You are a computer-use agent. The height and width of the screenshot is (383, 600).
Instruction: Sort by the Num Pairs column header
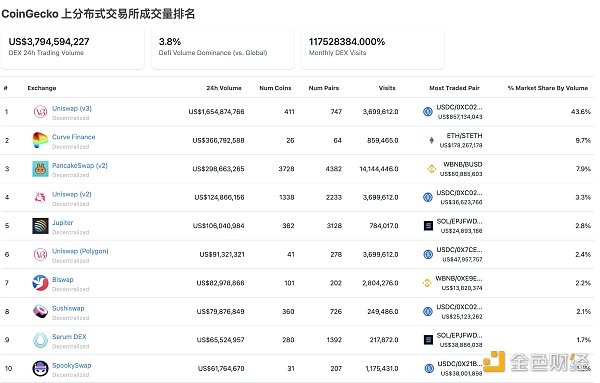324,88
